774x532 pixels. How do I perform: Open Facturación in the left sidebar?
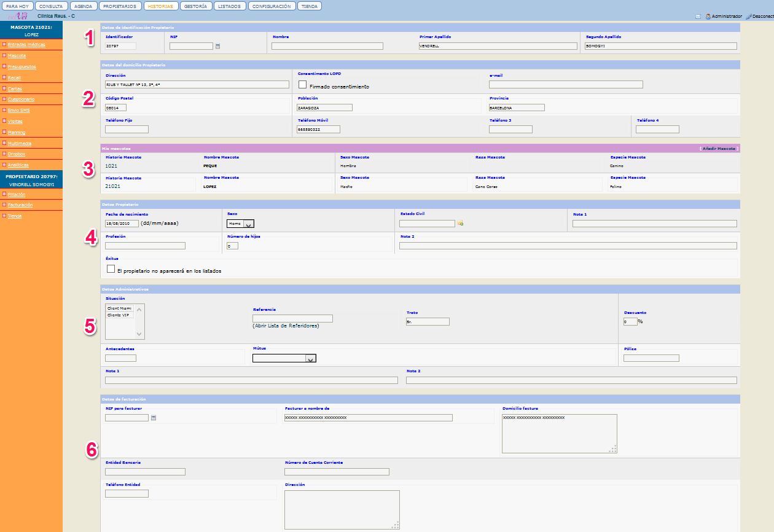click(20, 205)
